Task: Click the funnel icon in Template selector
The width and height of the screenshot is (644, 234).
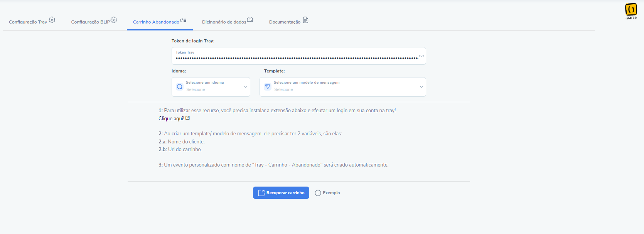Action: pyautogui.click(x=268, y=87)
